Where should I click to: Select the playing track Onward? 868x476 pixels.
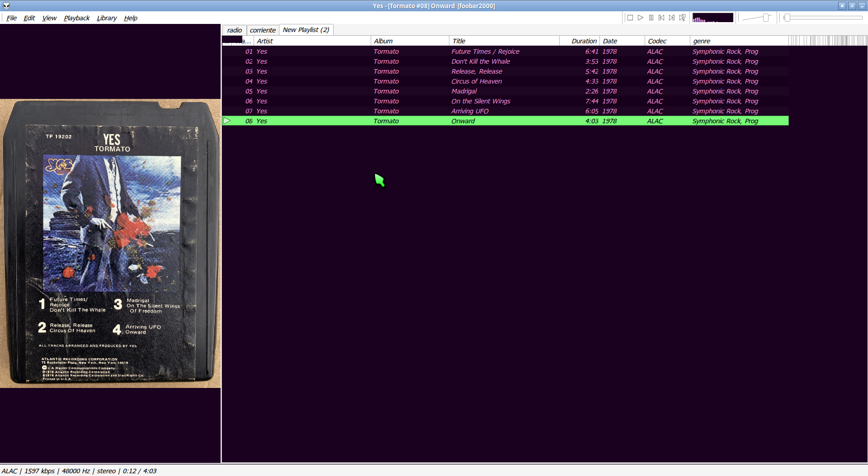[x=505, y=121]
